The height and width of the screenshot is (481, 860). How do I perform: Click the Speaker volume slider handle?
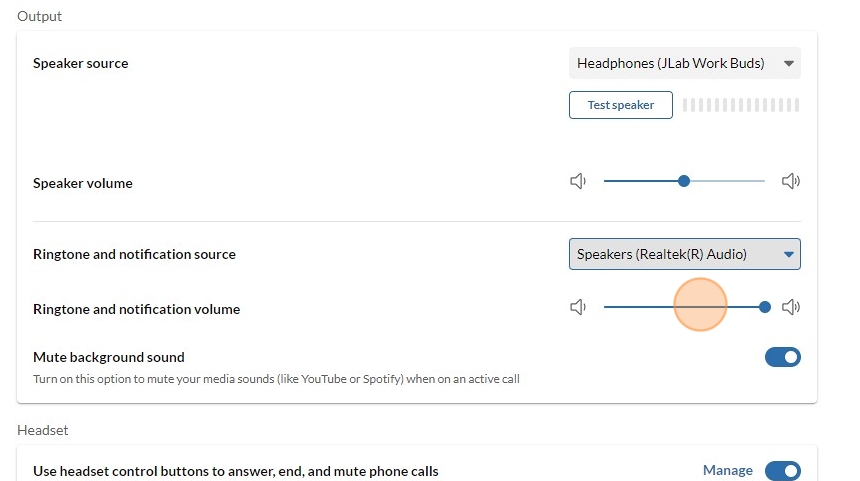684,181
